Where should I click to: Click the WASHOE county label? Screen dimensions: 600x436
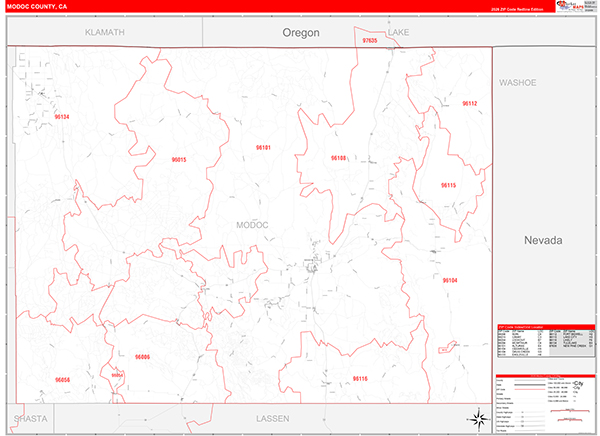coord(517,83)
